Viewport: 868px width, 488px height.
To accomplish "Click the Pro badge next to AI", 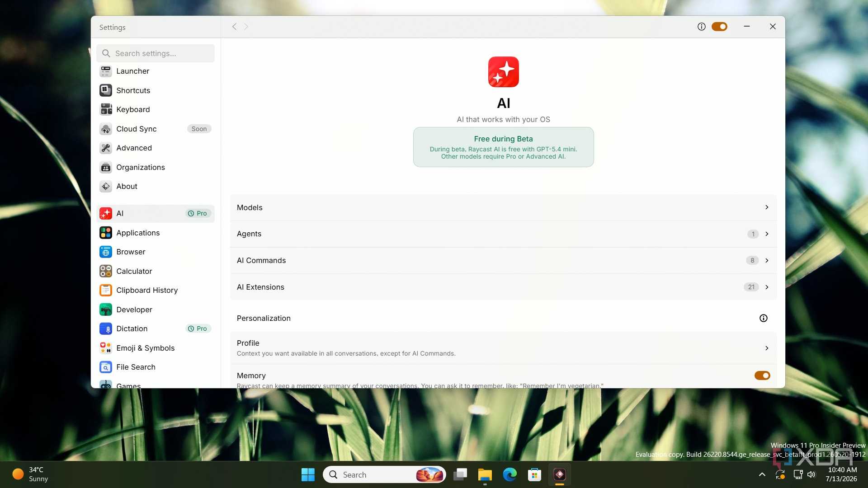I will (x=198, y=213).
